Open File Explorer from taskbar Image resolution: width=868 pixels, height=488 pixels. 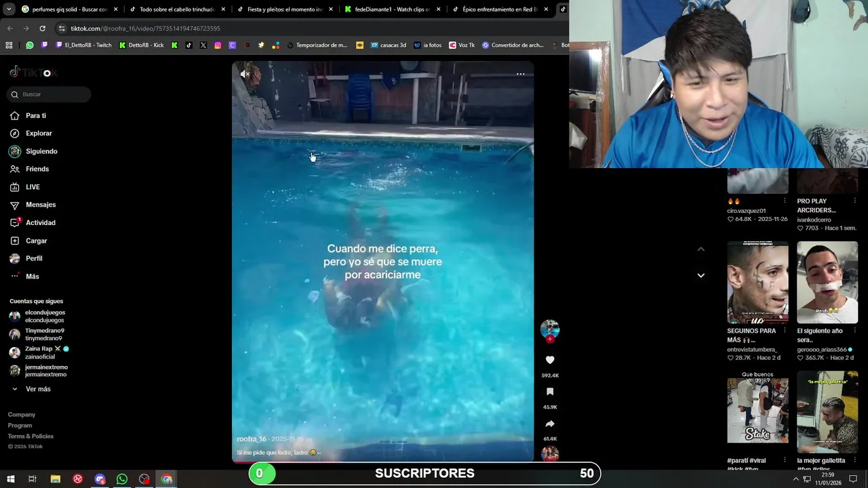[x=55, y=479]
